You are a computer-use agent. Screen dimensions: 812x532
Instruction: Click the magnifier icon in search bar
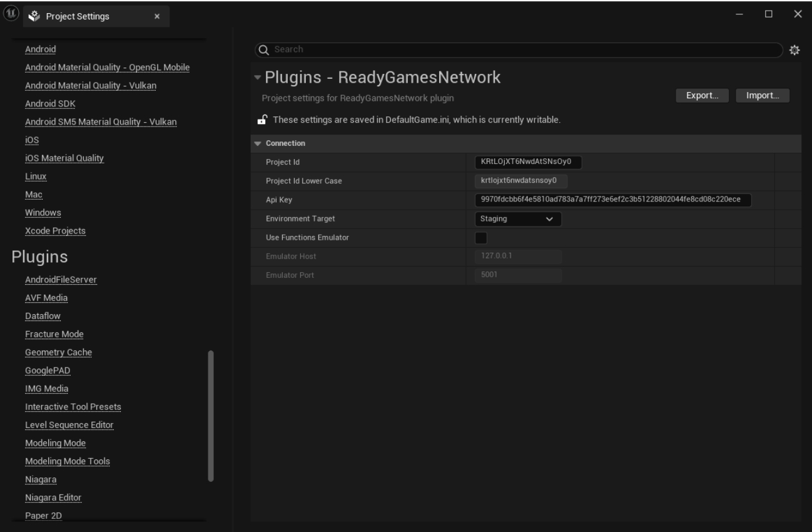point(264,50)
